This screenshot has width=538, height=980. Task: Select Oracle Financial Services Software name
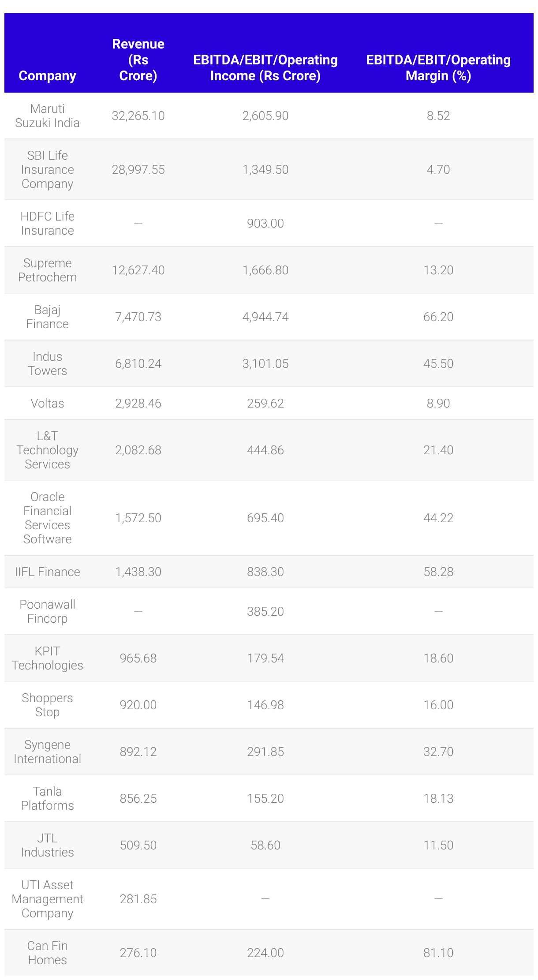47,518
